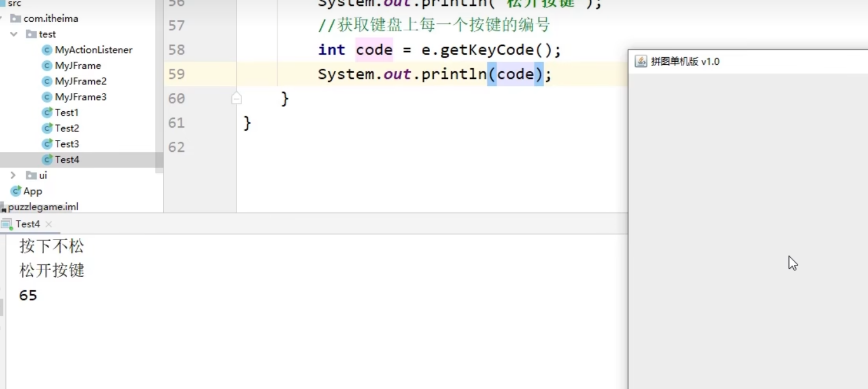Click the Test3 runnable class icon
The width and height of the screenshot is (868, 389).
47,144
